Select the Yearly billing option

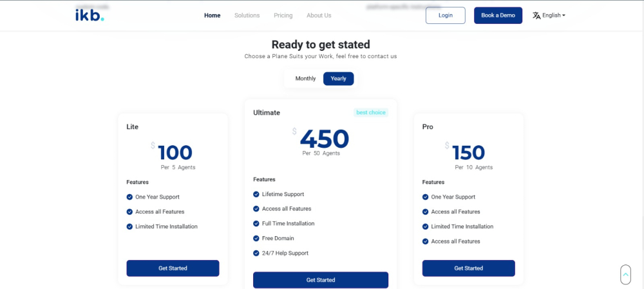click(338, 79)
